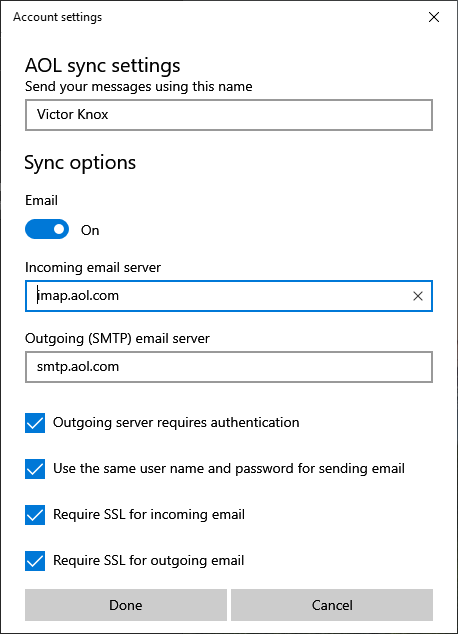Uncheck Require SSL for incoming email checkbox
The height and width of the screenshot is (634, 458).
35,515
